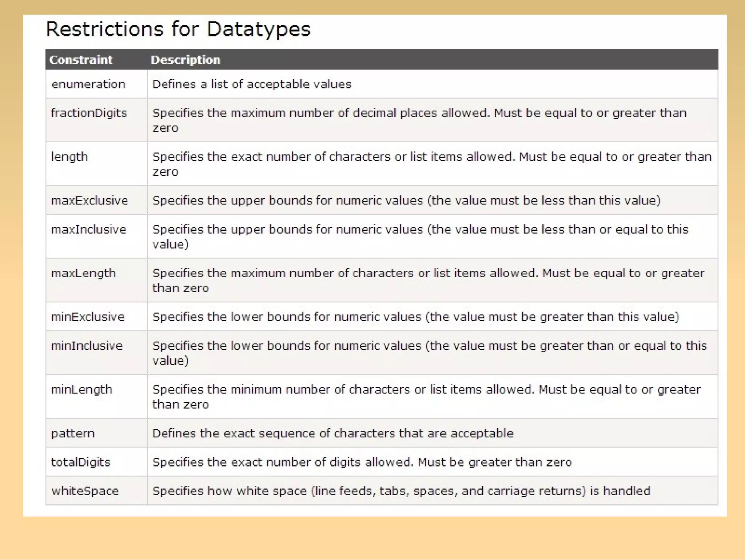Click the minInclusive row label
The width and height of the screenshot is (745, 560).
click(87, 346)
